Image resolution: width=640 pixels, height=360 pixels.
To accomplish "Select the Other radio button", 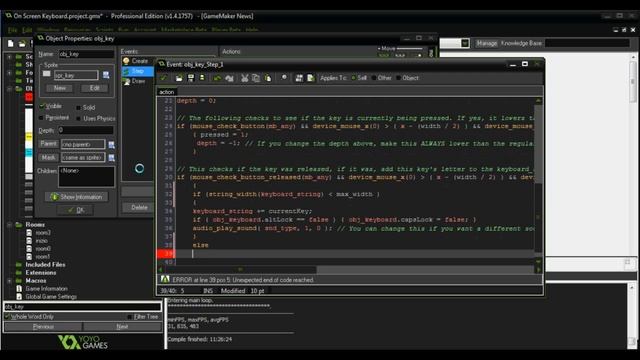I will [x=374, y=78].
